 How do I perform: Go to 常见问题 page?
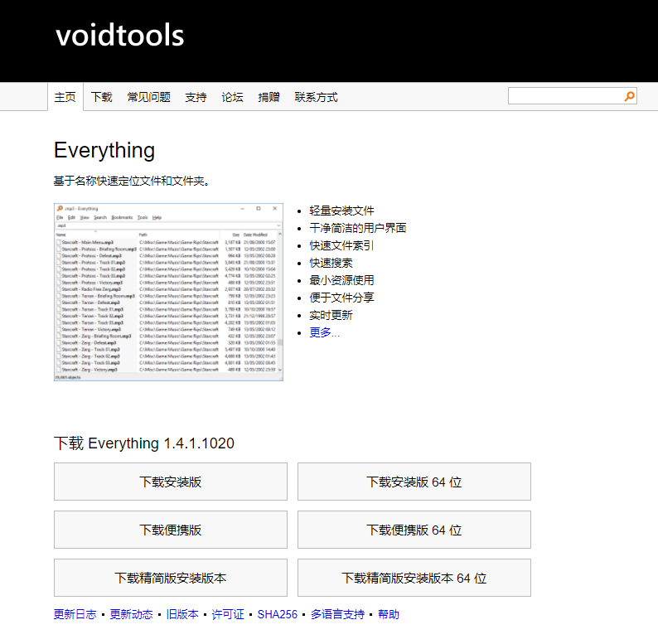pos(149,97)
